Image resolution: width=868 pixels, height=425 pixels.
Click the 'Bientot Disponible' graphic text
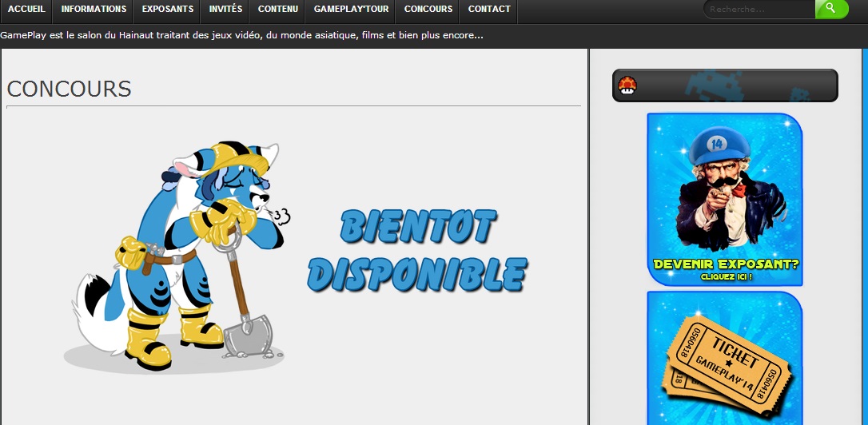pyautogui.click(x=417, y=250)
